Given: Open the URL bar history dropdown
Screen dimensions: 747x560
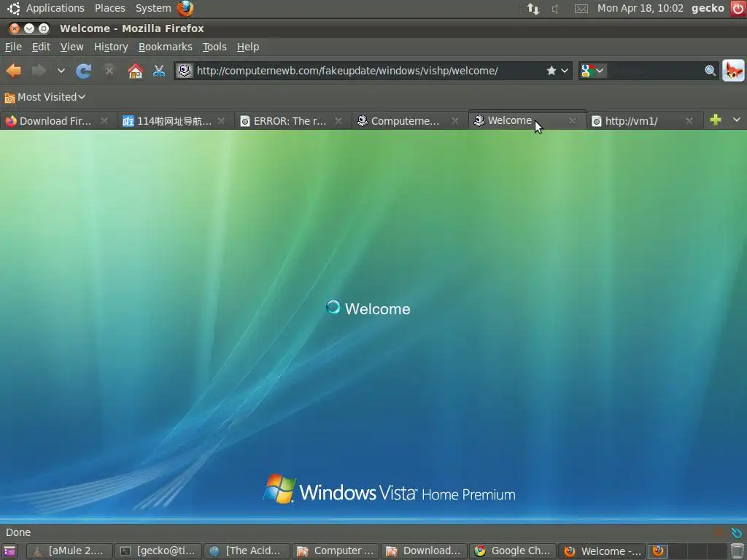Looking at the screenshot, I should pyautogui.click(x=565, y=71).
